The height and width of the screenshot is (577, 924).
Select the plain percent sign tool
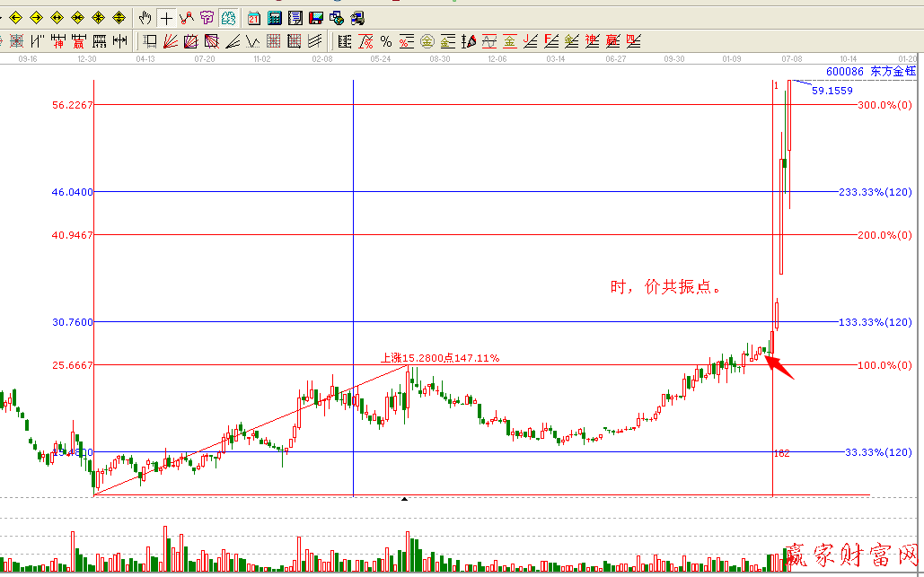click(386, 40)
